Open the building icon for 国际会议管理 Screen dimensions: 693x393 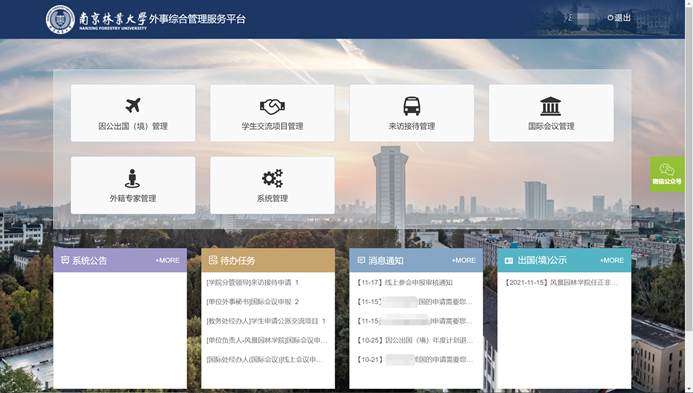[551, 106]
